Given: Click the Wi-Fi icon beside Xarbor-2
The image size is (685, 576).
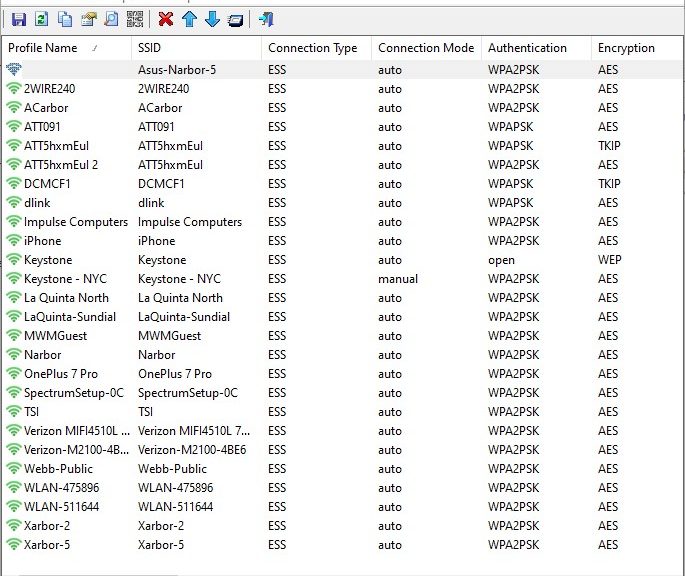Looking at the screenshot, I should tap(14, 526).
